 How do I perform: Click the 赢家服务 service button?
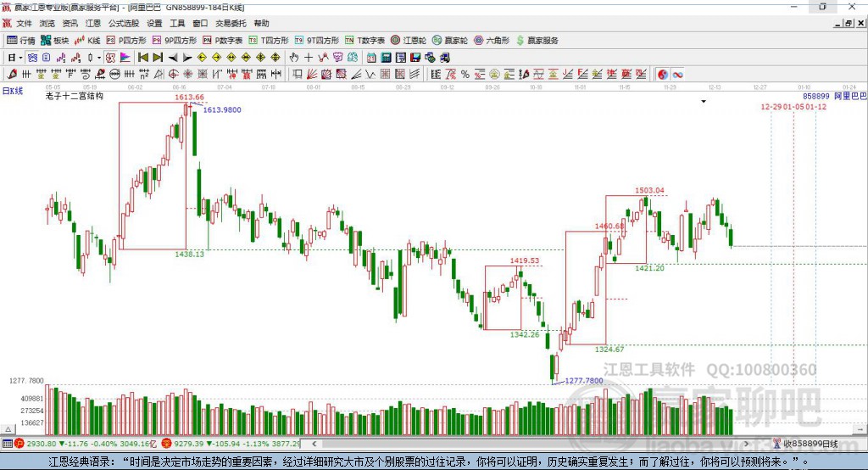point(537,41)
